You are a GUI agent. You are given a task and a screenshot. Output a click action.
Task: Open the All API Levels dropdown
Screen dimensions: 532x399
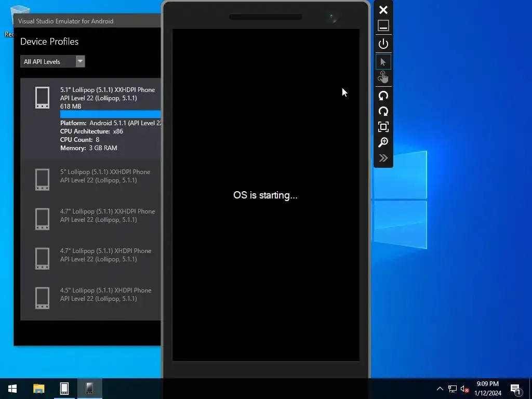52,61
